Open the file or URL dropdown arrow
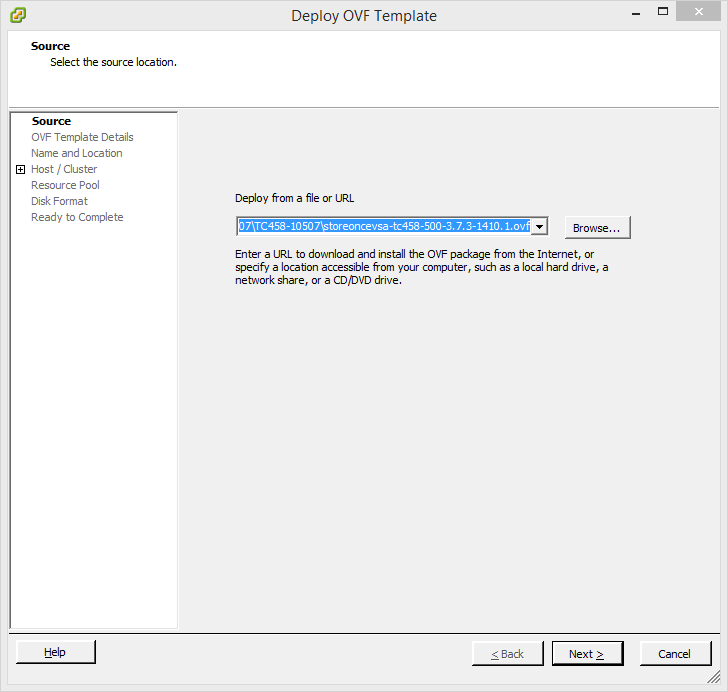 539,227
